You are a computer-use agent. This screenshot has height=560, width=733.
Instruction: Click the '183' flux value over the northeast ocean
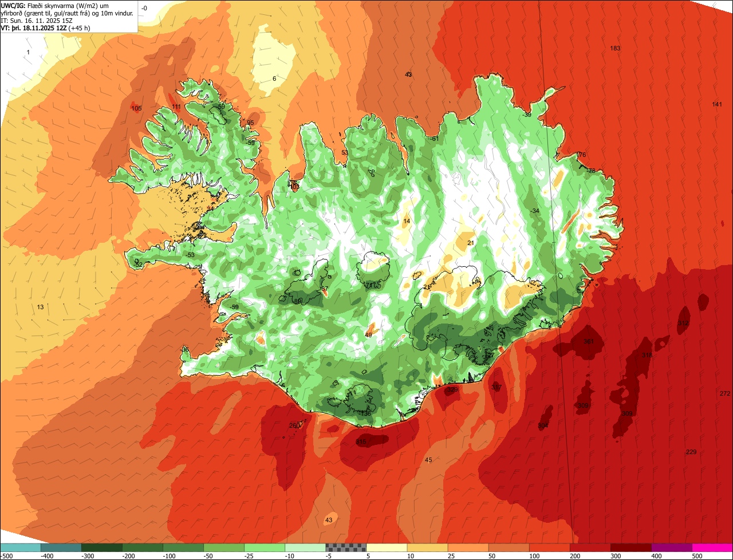[616, 48]
